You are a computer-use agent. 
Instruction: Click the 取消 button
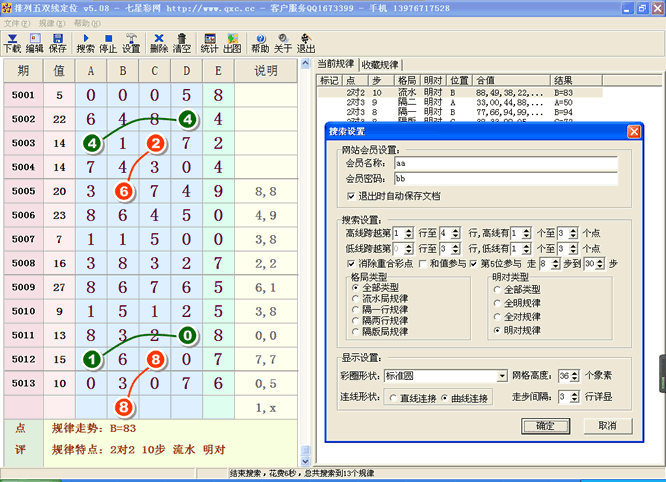(x=608, y=426)
